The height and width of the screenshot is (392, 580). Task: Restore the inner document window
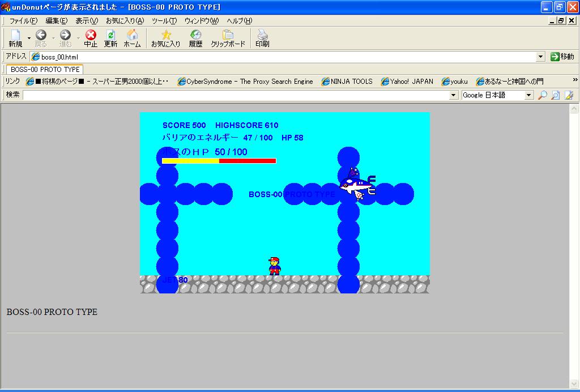(561, 21)
